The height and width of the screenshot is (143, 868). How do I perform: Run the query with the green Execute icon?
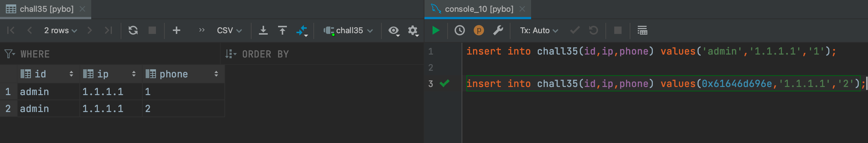436,30
